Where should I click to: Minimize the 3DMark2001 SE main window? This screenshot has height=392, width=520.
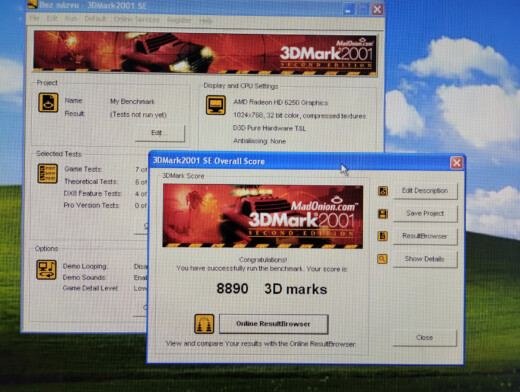pyautogui.click(x=348, y=9)
